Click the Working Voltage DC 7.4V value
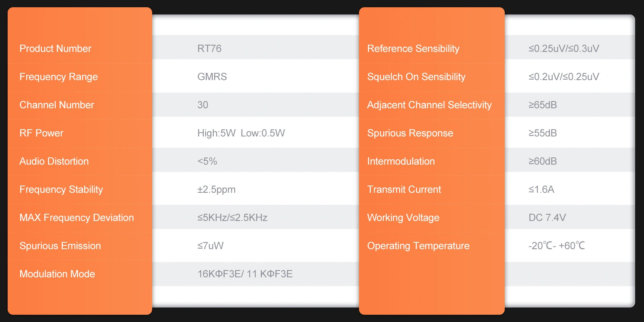The height and width of the screenshot is (322, 644). click(x=547, y=218)
